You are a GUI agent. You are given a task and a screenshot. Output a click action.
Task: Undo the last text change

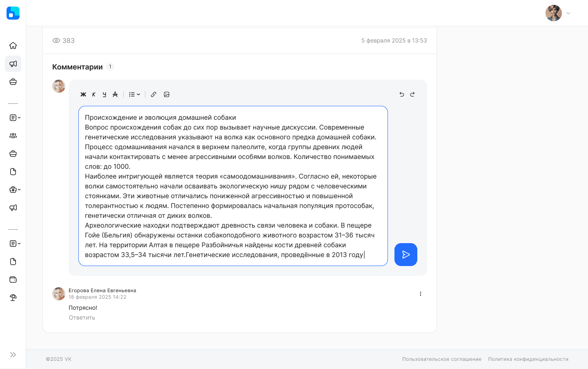(401, 94)
